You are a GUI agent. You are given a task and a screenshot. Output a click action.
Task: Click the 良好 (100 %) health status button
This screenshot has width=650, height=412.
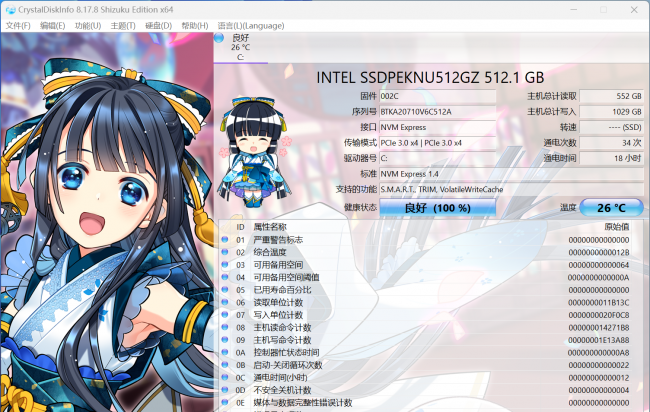coord(437,208)
